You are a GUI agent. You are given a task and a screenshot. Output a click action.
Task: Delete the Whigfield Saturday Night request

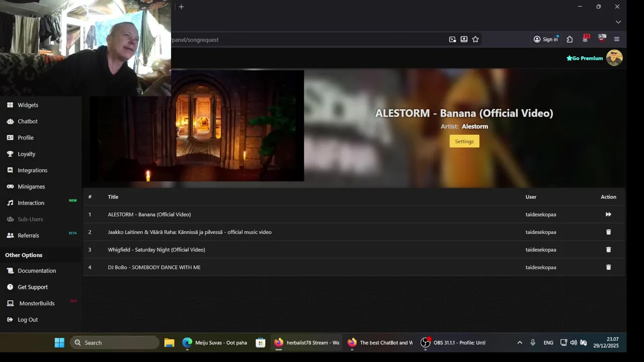tap(608, 249)
